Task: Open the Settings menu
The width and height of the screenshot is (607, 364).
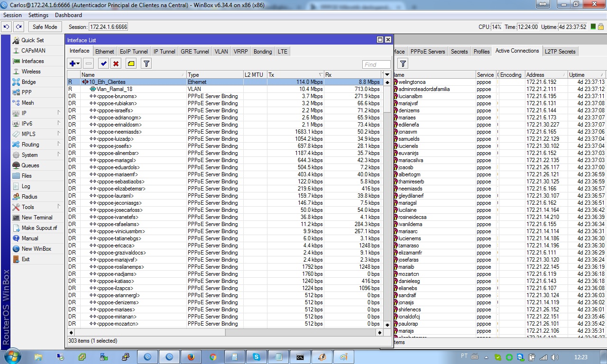Action: (x=38, y=15)
